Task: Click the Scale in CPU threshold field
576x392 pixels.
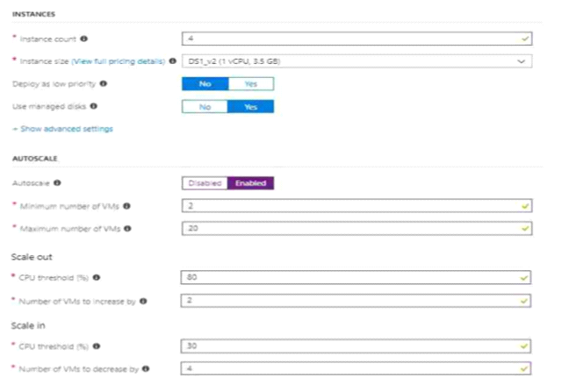Action: [356, 346]
